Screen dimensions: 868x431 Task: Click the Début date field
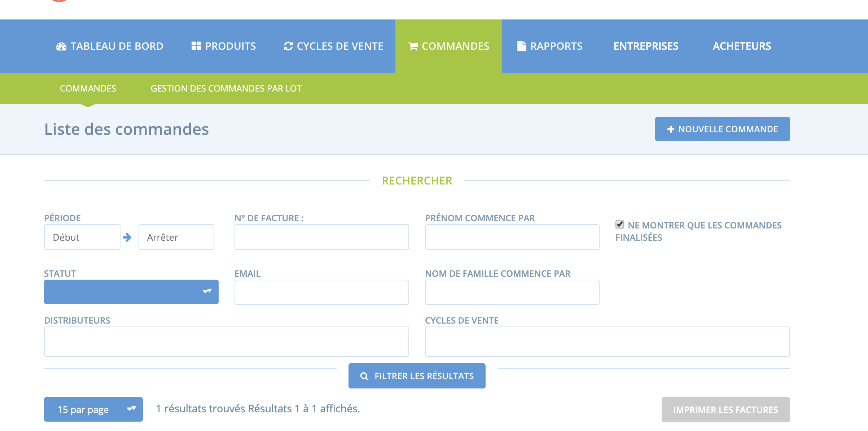point(82,237)
